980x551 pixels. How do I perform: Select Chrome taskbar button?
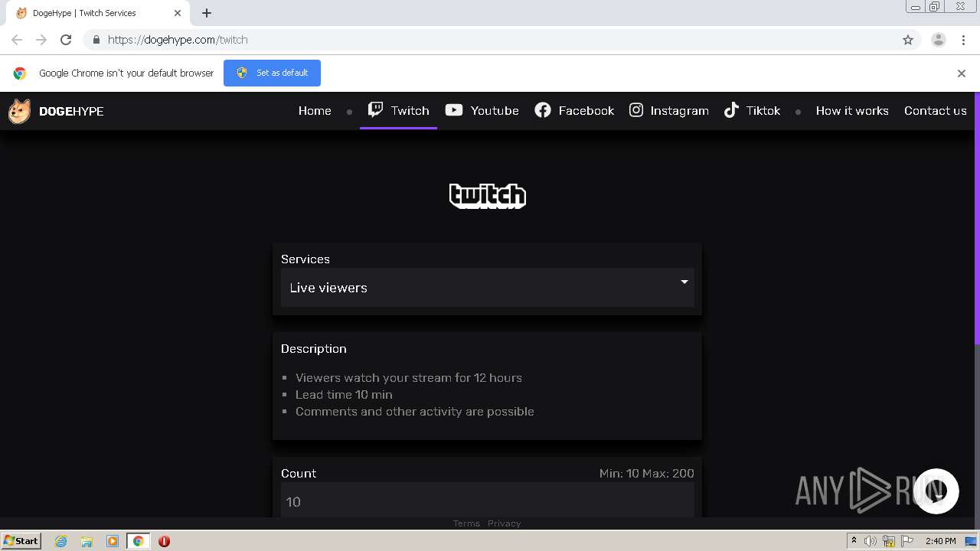(139, 541)
